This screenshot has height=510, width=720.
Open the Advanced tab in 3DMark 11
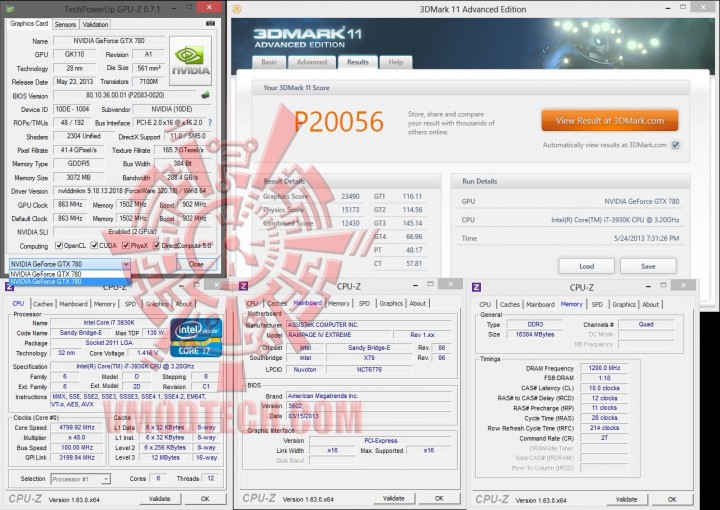312,62
